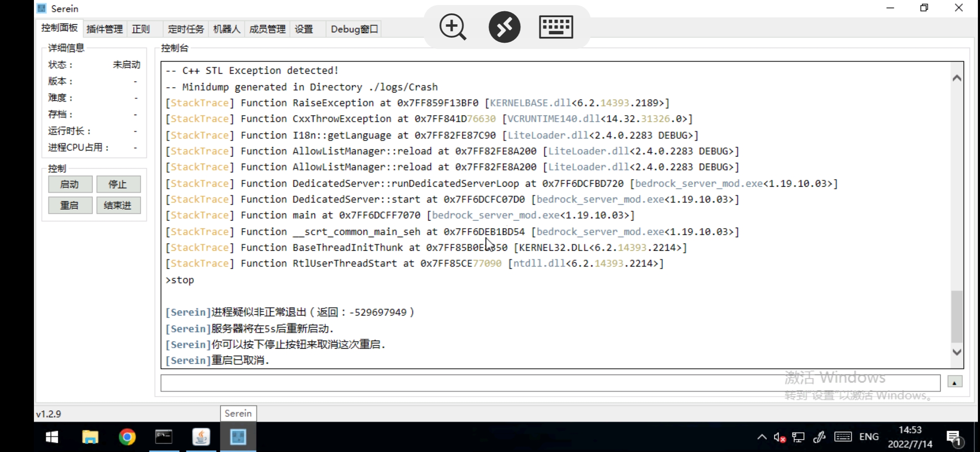Screen dimensions: 980x452
Task: Select the Serein icon on the taskbar
Action: click(238, 437)
